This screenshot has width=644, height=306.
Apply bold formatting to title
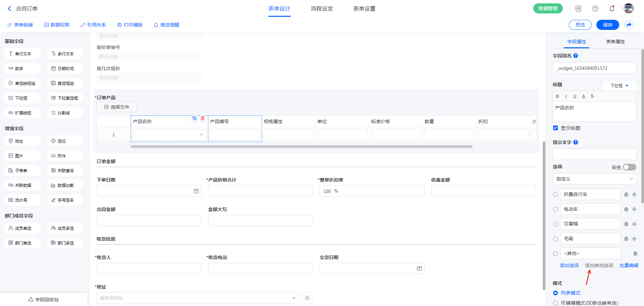pyautogui.click(x=557, y=97)
